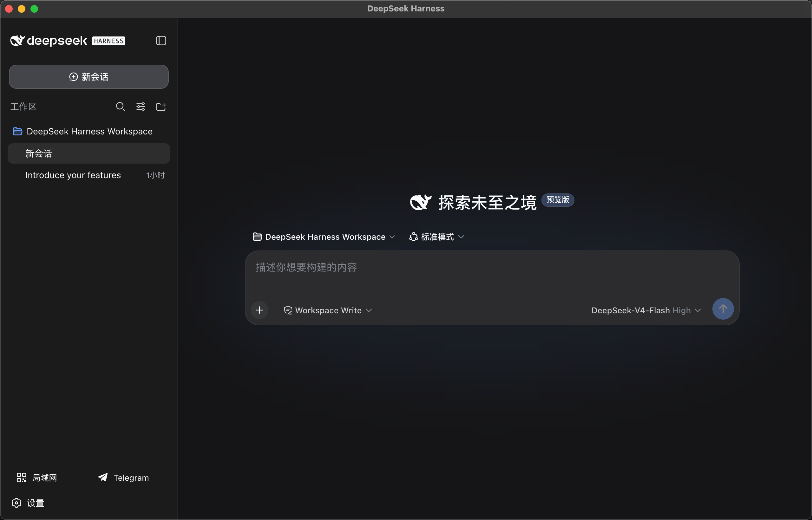The width and height of the screenshot is (812, 520).
Task: Minimize the window with yellow button
Action: [22, 9]
